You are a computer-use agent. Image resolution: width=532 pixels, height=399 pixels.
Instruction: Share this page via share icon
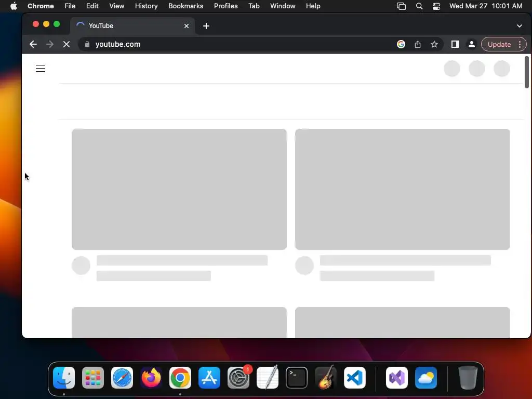tap(418, 44)
